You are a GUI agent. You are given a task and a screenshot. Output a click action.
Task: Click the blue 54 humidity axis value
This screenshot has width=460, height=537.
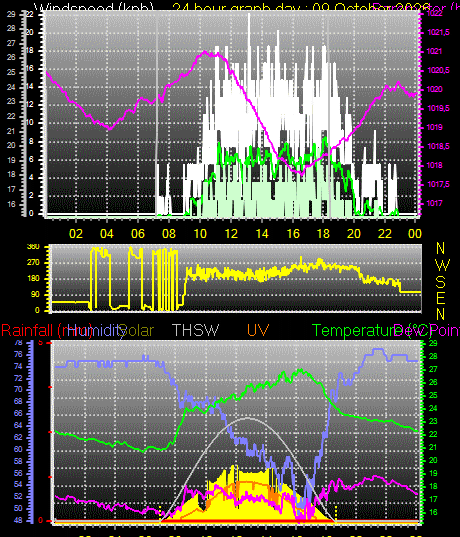pos(18,485)
